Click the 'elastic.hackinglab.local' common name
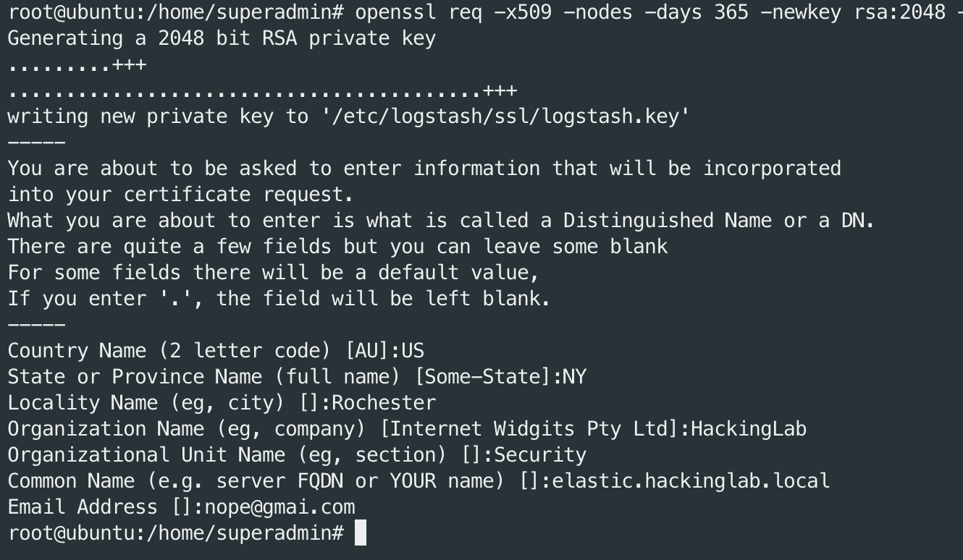The height and width of the screenshot is (560, 963). pos(691,481)
